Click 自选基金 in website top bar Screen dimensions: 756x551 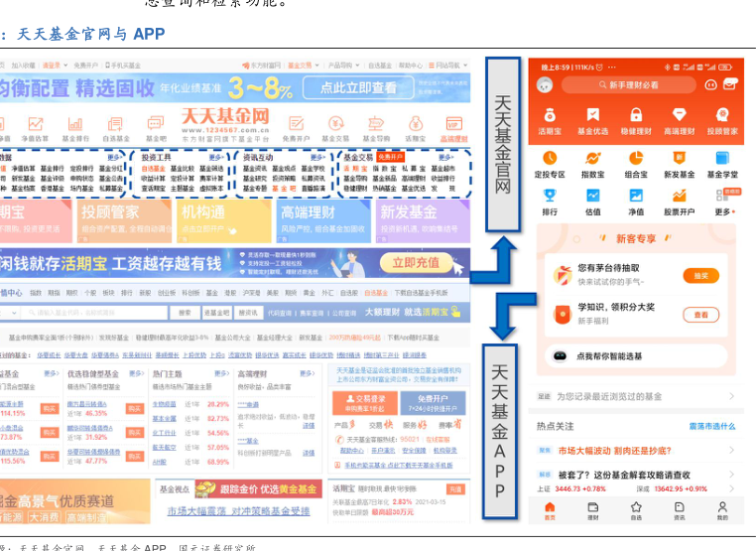click(x=380, y=66)
